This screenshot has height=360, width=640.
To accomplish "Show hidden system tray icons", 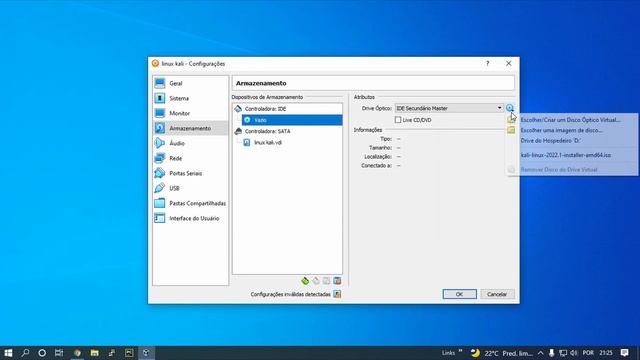I will pos(540,353).
